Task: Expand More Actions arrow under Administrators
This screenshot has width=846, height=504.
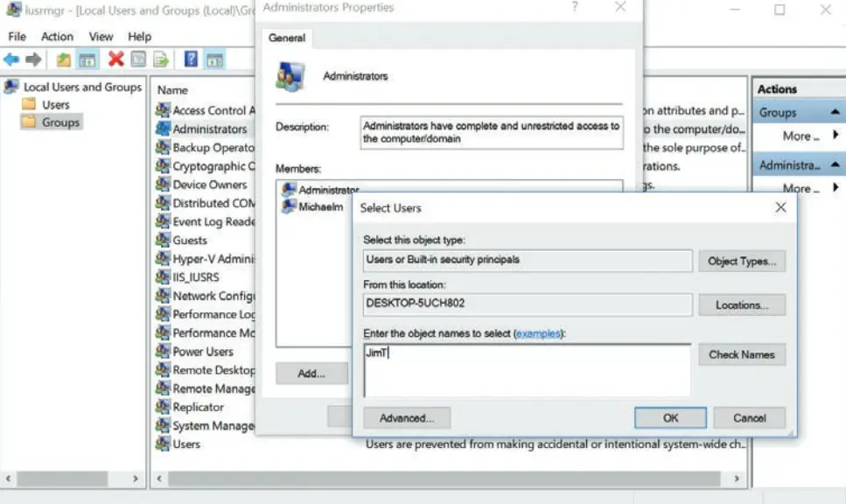Action: (836, 188)
